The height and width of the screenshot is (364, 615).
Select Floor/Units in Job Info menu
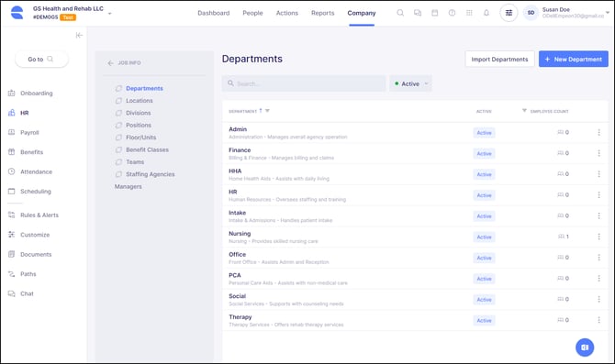[140, 138]
